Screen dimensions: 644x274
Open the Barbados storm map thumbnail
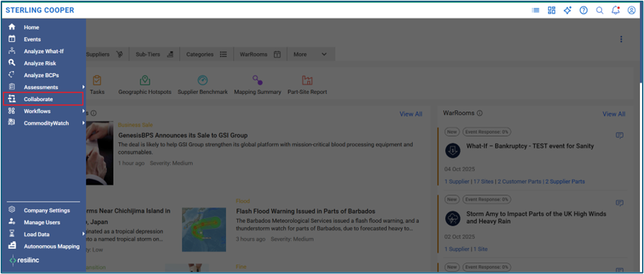204,229
